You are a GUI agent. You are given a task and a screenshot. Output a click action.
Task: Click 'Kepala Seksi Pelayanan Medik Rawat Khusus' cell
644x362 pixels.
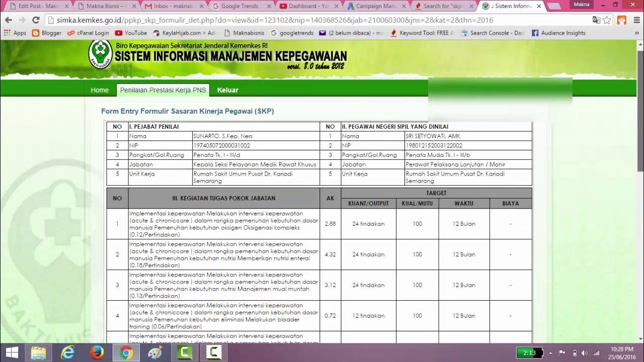click(256, 164)
